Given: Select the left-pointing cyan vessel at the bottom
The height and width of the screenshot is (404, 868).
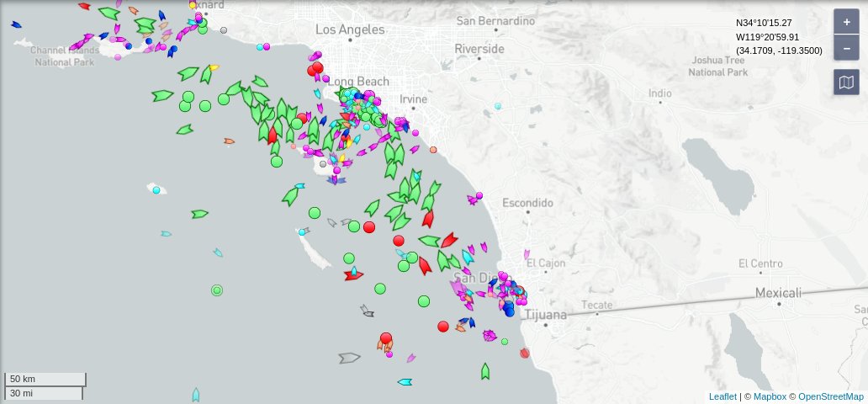Looking at the screenshot, I should pyautogui.click(x=405, y=382).
